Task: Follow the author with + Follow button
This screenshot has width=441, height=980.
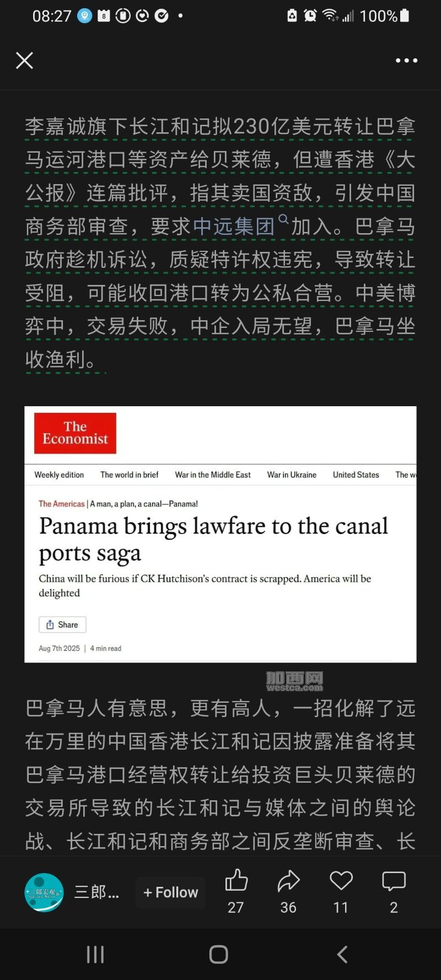Action: tap(171, 892)
